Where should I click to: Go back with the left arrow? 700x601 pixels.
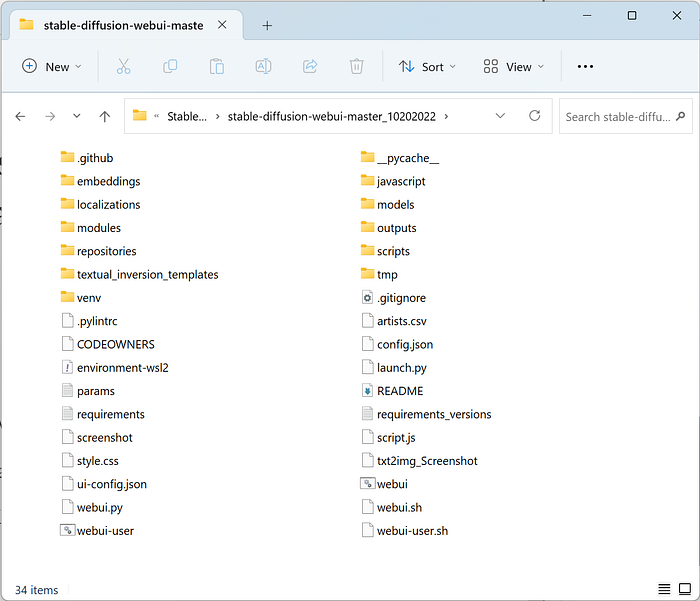(20, 117)
